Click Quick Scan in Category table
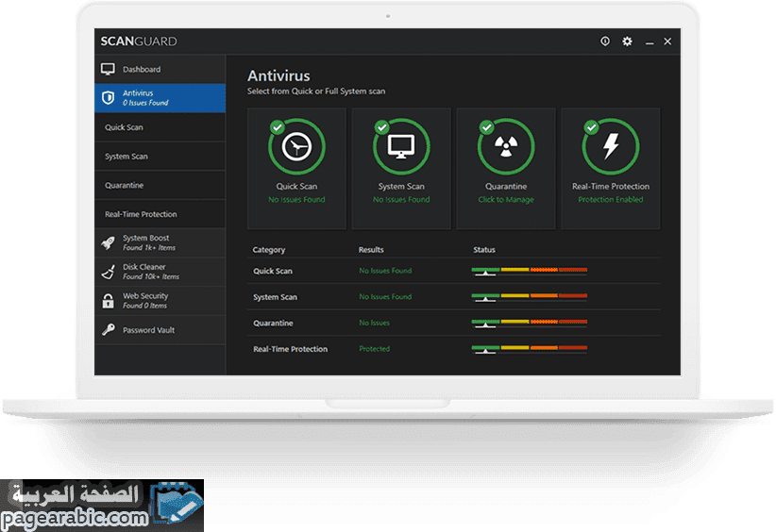Viewport: 776px width, 532px height. pos(273,271)
